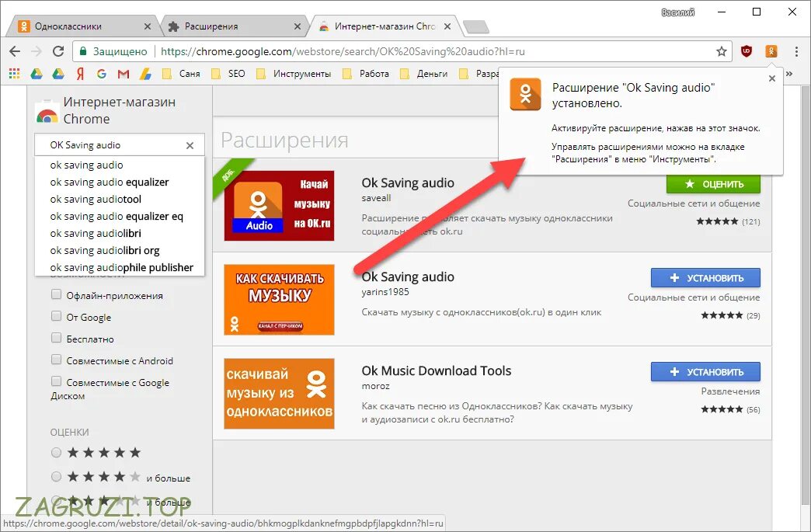Click the address bar URL
The image size is (811, 532).
pos(343,51)
